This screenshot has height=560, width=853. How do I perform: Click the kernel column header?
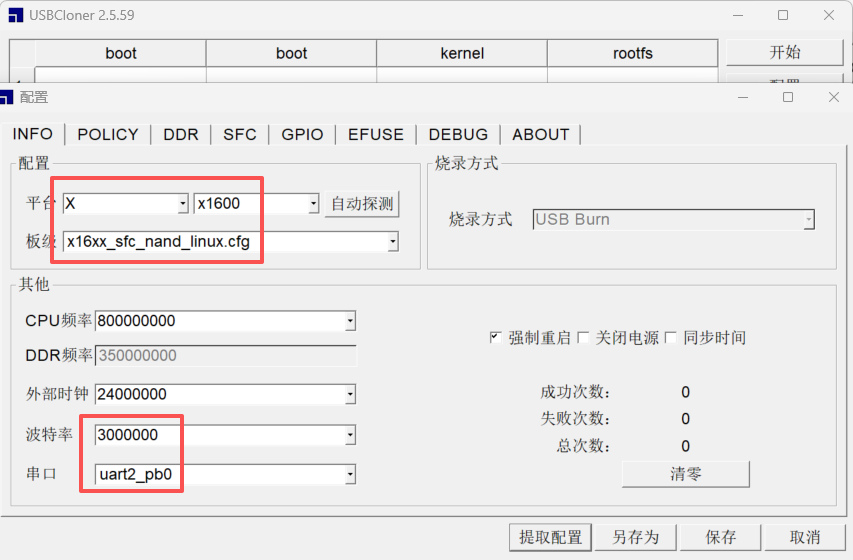(x=462, y=53)
